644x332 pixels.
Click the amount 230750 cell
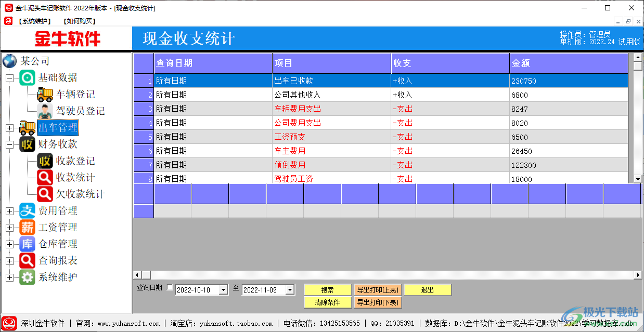coord(569,81)
